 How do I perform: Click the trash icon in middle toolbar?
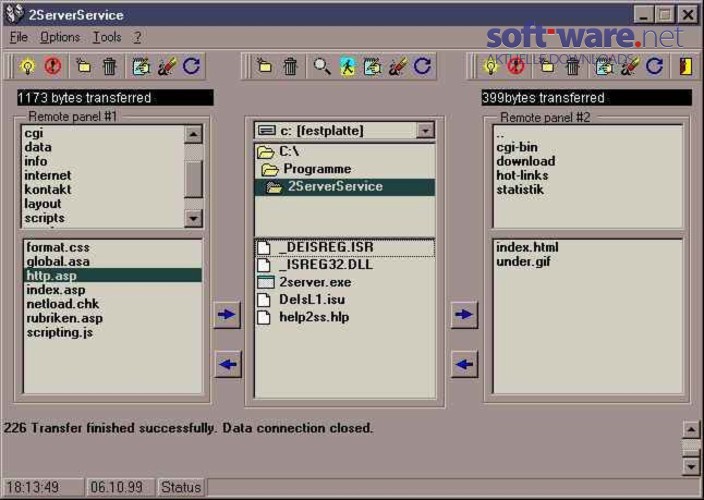[x=290, y=67]
